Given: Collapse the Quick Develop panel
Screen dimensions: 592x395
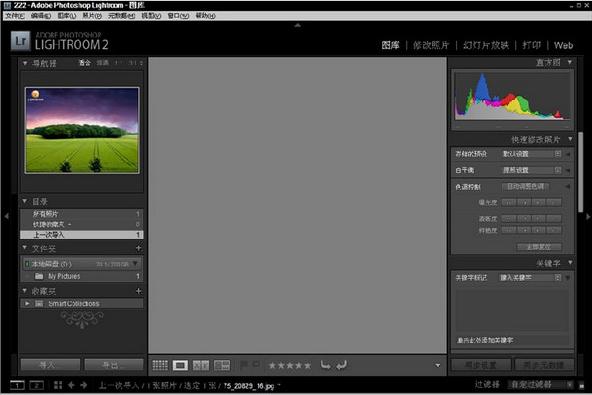Looking at the screenshot, I should pyautogui.click(x=570, y=139).
